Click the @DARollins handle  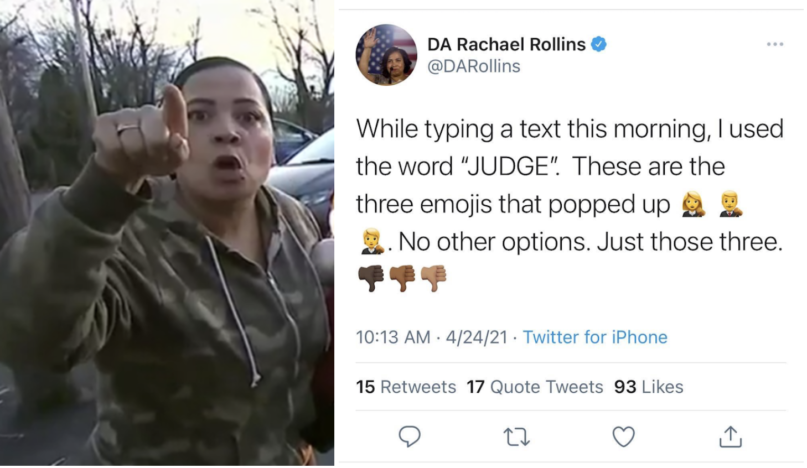tap(474, 66)
